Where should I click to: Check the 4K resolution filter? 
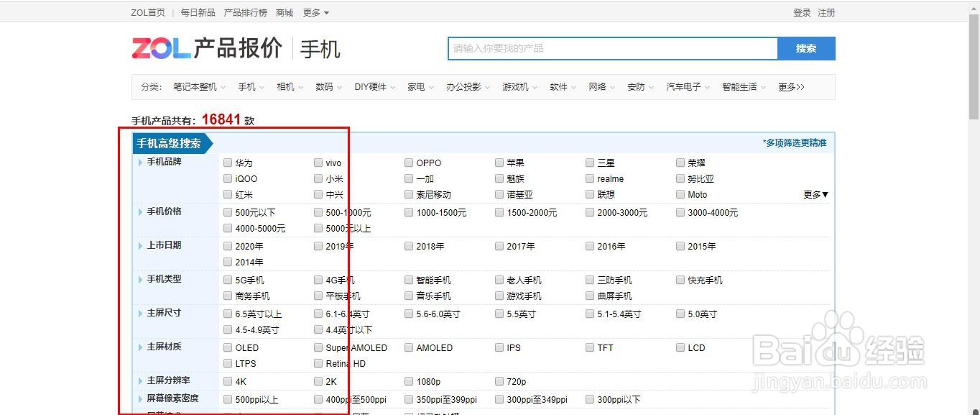pos(227,381)
